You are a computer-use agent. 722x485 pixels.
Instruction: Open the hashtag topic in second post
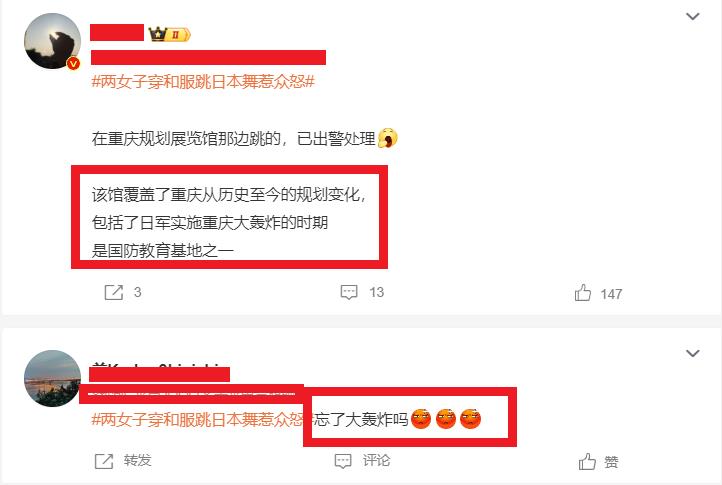pos(197,420)
